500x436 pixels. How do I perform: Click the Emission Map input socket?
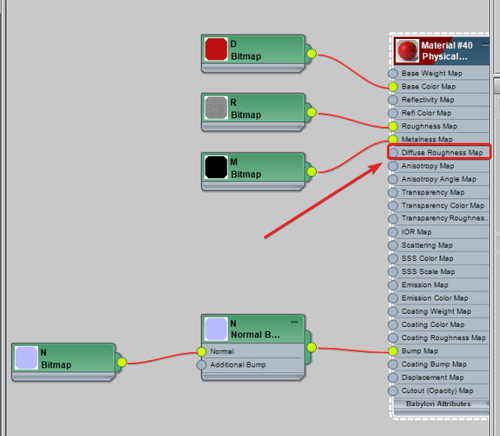[x=393, y=285]
